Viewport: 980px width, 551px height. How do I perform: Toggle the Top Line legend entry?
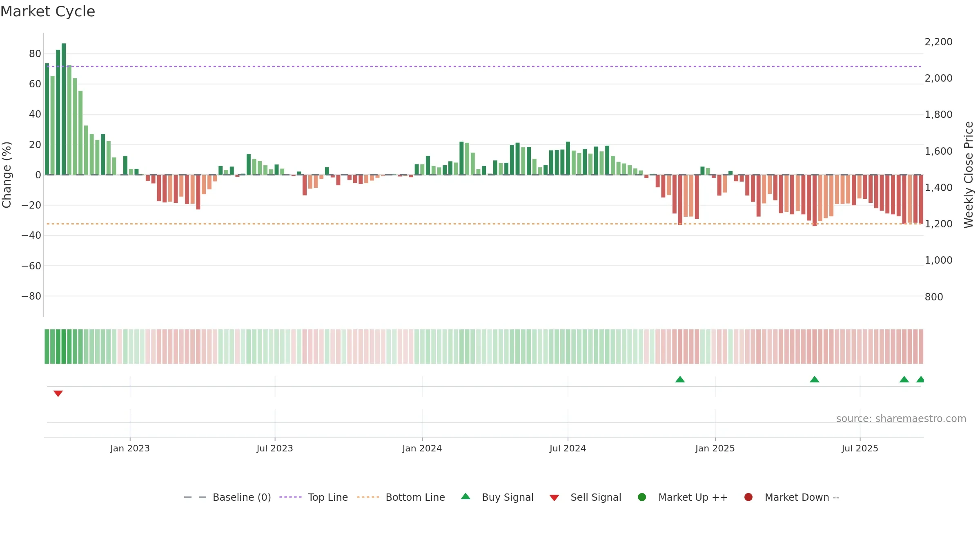[x=314, y=497]
